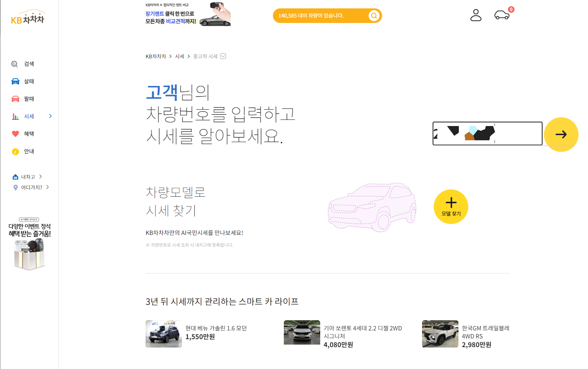Click the location pin icon beside 어디가지?
Screen dimensions: 588x369
(x=15, y=188)
